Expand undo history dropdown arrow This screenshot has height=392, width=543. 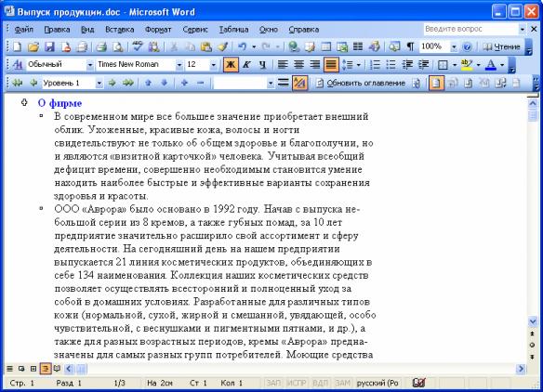[x=254, y=46]
